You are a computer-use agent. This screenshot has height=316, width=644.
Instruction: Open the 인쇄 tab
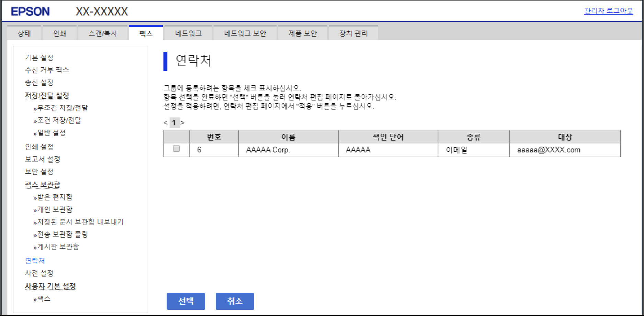coord(60,33)
